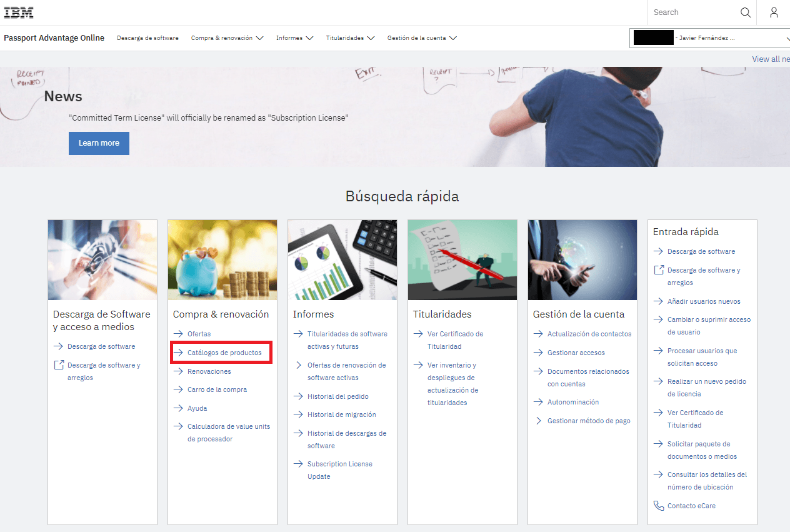Open the Historial del pedido link

(337, 396)
